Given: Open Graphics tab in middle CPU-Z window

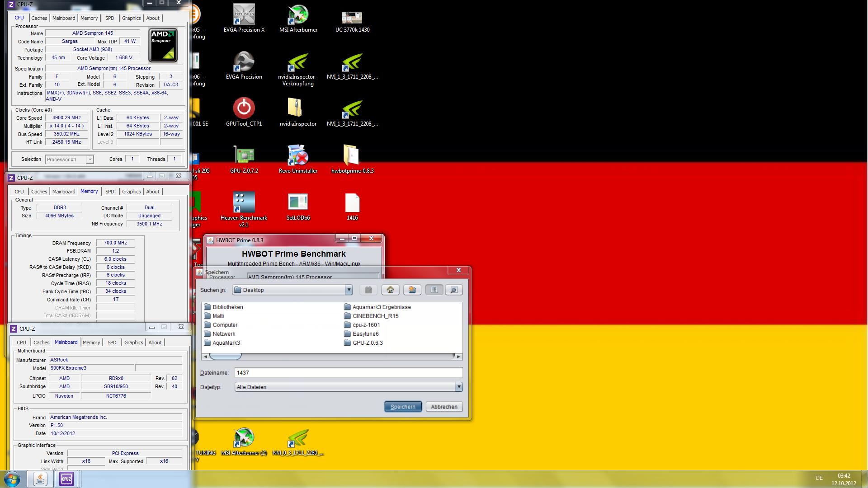Looking at the screenshot, I should coord(132,192).
